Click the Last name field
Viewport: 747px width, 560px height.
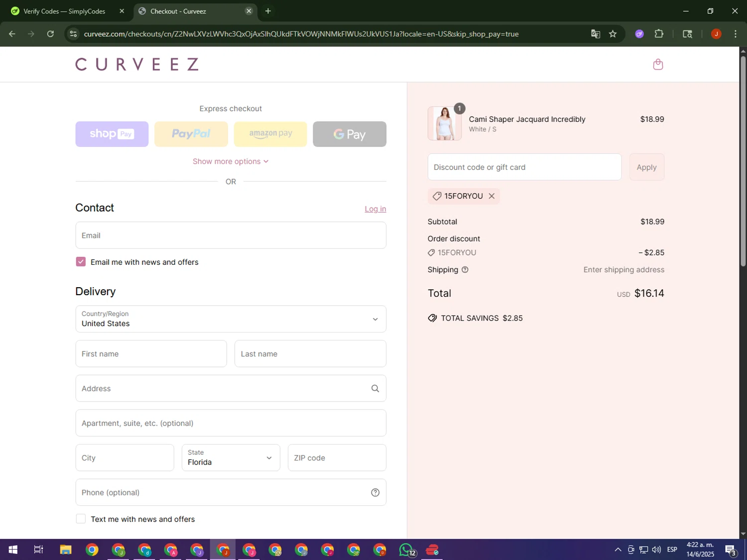point(310,354)
